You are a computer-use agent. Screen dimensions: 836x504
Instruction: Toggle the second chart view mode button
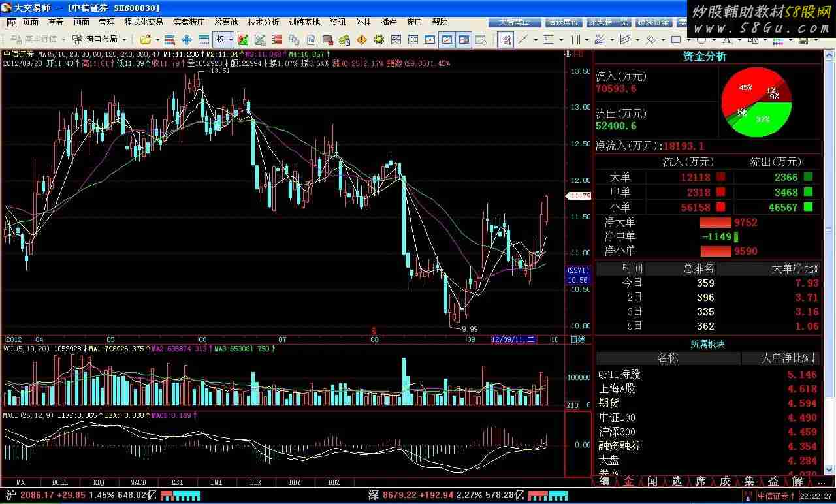click(447, 39)
